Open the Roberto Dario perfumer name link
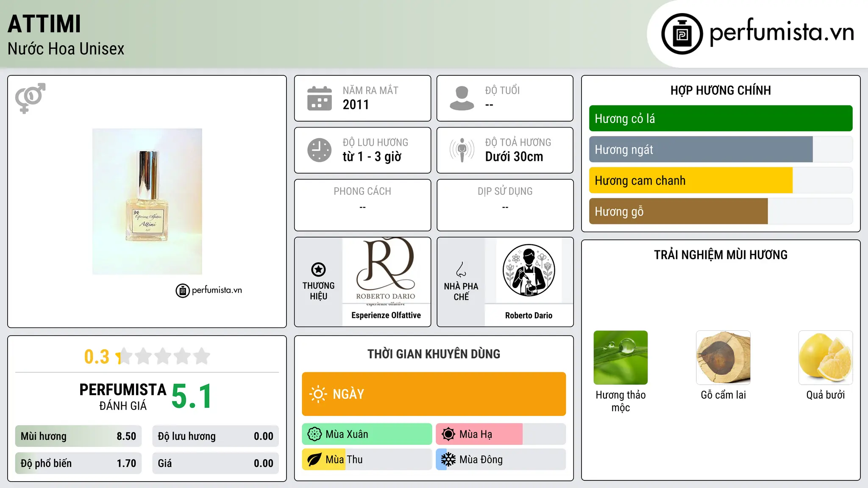This screenshot has width=868, height=488. coord(529,315)
